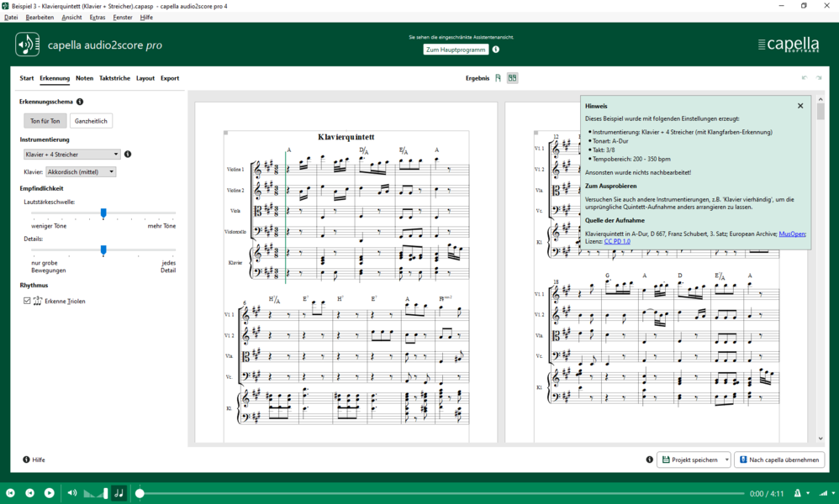The height and width of the screenshot is (504, 839).
Task: Click the redo arrow icon
Action: [x=819, y=78]
